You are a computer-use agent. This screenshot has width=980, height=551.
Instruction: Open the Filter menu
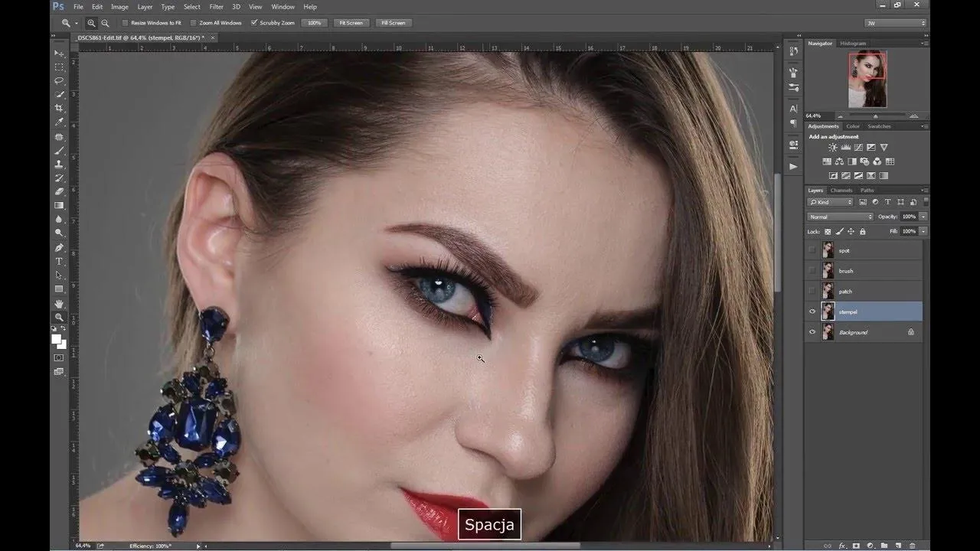tap(215, 6)
